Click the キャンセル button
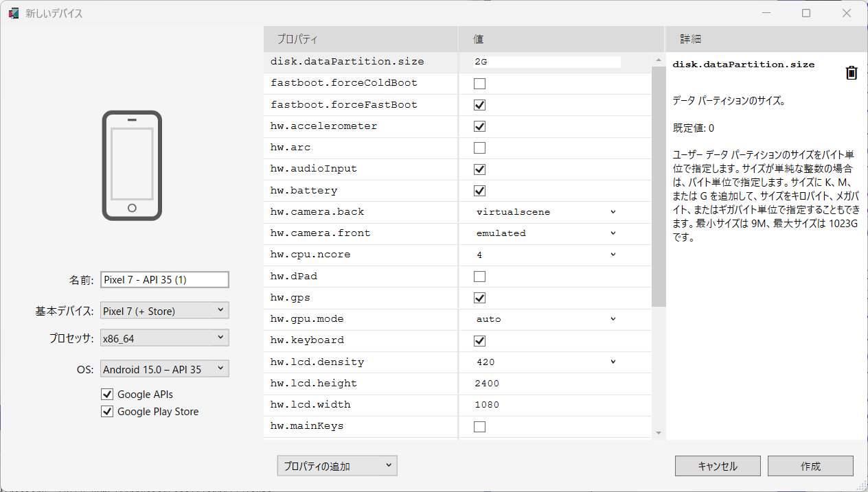This screenshot has height=492, width=868. 718,466
